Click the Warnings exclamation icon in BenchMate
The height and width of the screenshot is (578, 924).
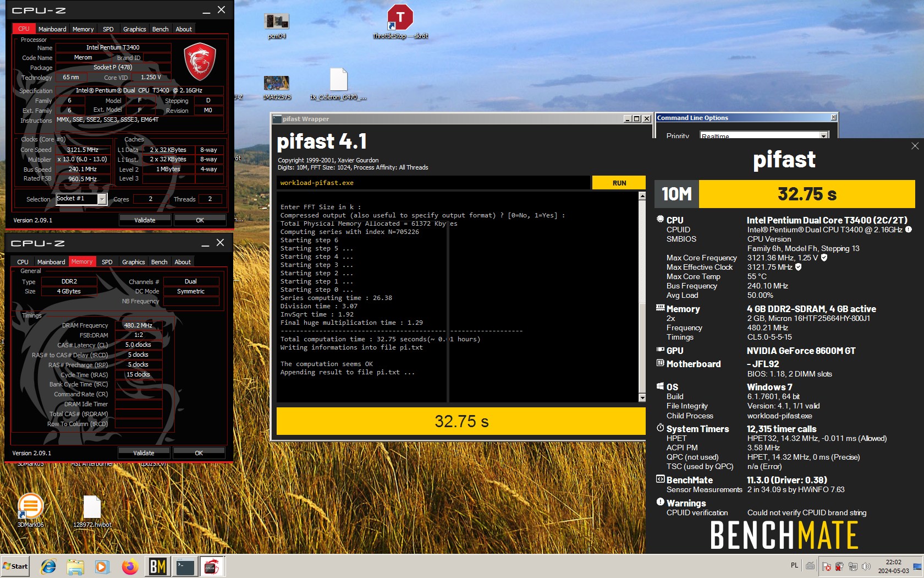(660, 502)
